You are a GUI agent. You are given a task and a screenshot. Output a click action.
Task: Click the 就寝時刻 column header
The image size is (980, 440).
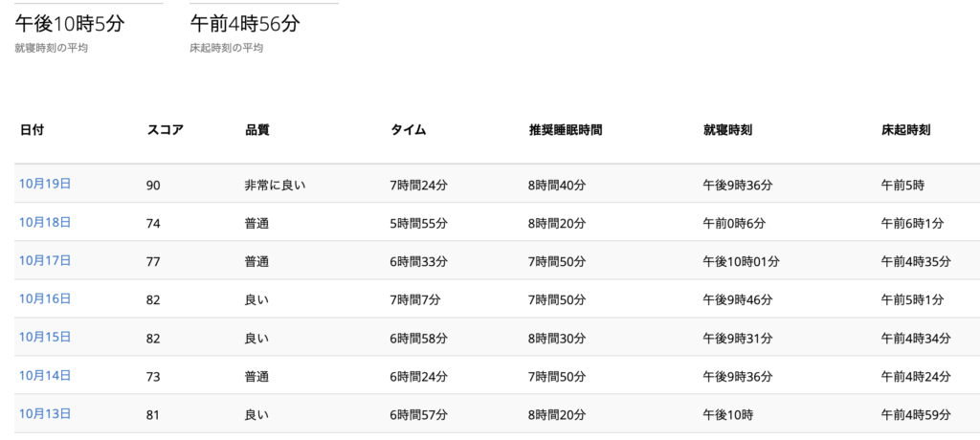pos(727,130)
